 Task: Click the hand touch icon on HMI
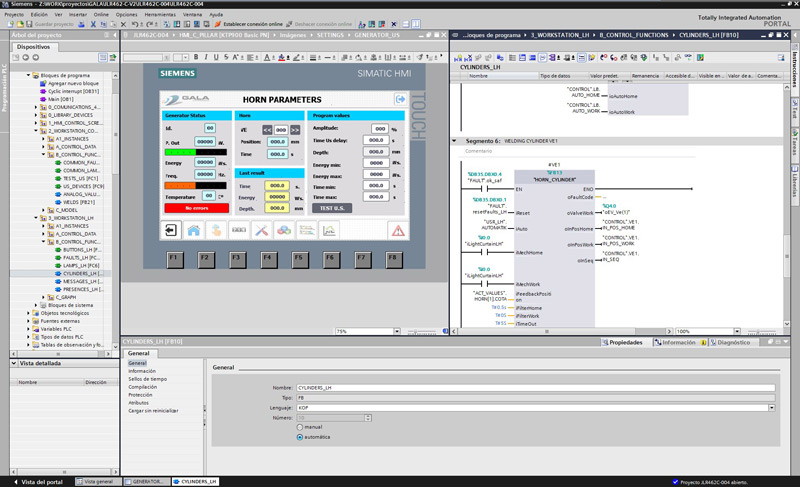(216, 230)
